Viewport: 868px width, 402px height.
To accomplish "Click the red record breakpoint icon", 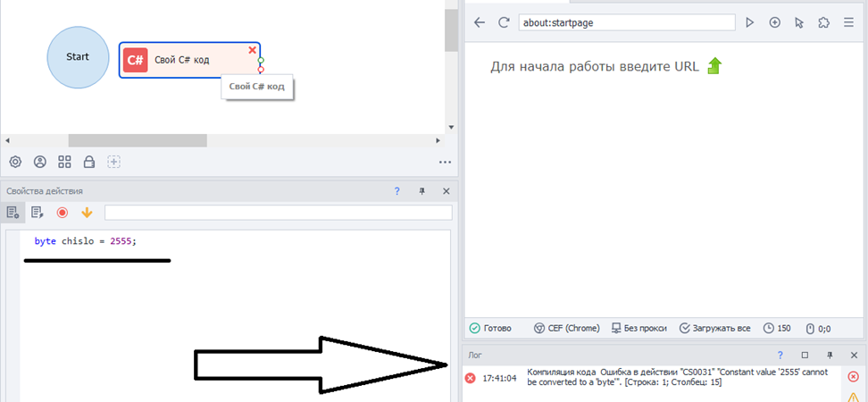I will tap(62, 212).
